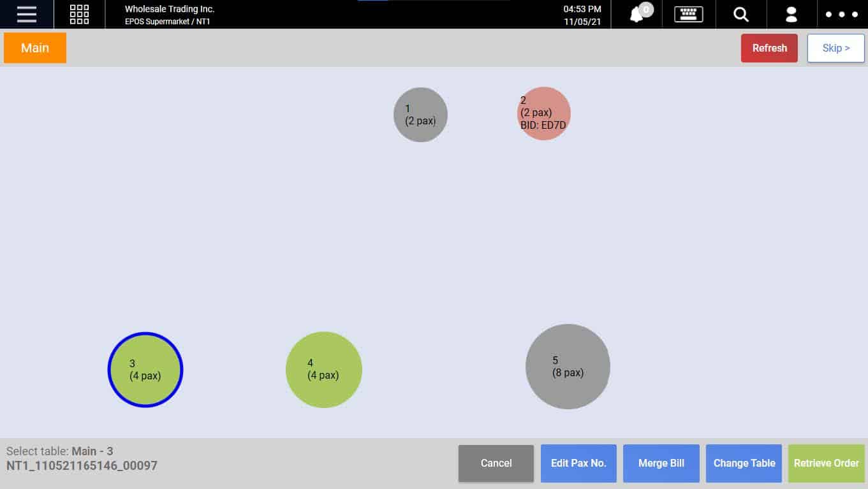Click the green Retrieve Order button
Screen dimensions: 868x489
(x=827, y=463)
